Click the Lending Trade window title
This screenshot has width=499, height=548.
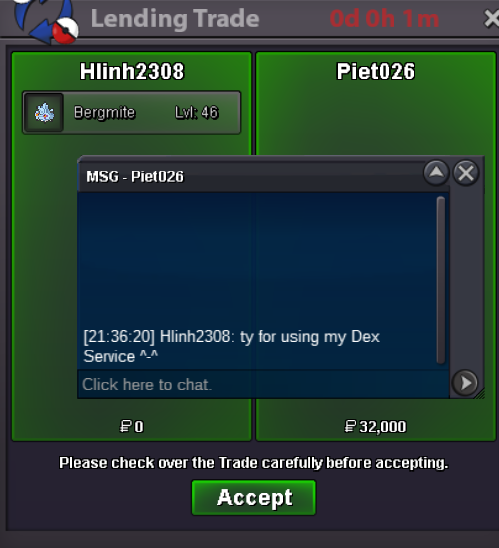click(x=175, y=19)
